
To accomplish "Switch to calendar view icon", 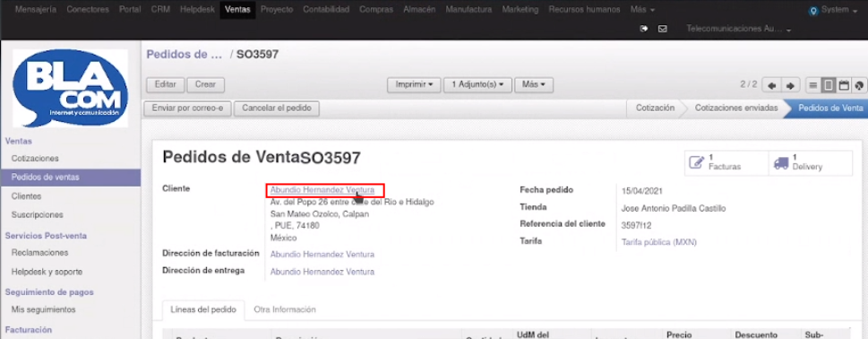I will click(844, 85).
